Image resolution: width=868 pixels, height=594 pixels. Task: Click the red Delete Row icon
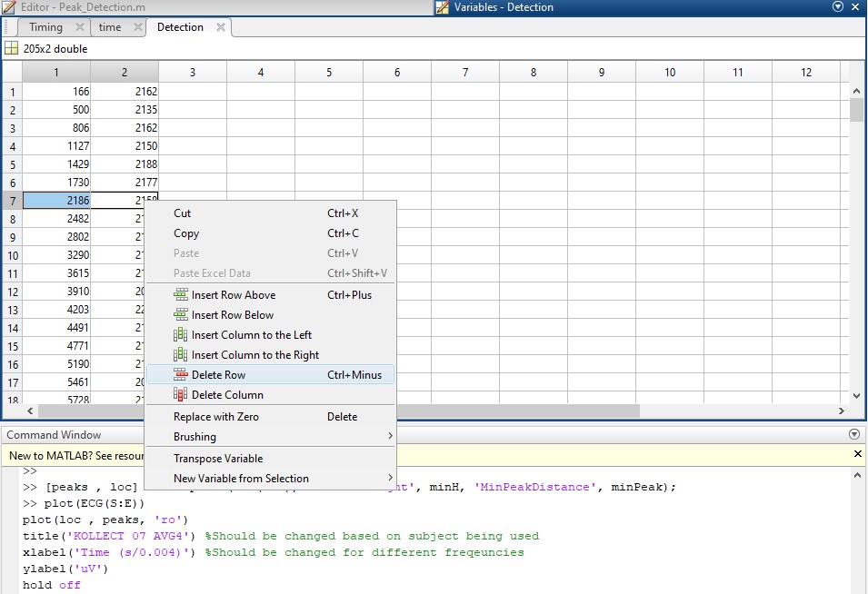coord(180,375)
